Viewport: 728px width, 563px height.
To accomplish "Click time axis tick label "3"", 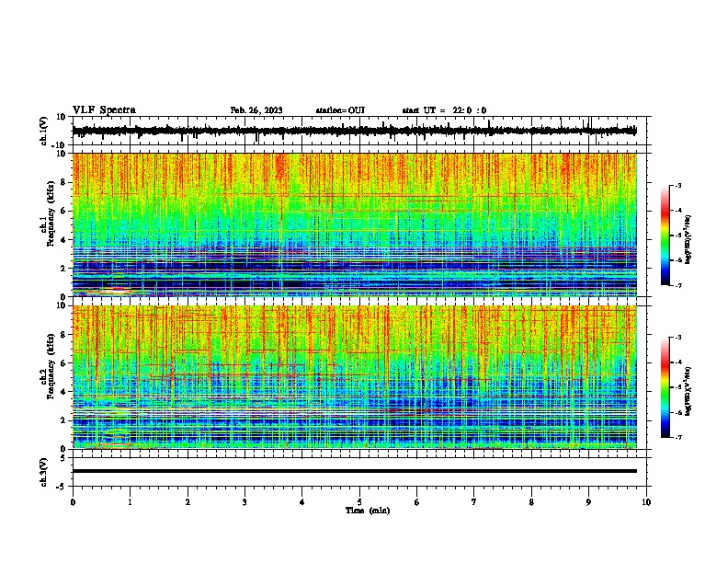I will 245,502.
